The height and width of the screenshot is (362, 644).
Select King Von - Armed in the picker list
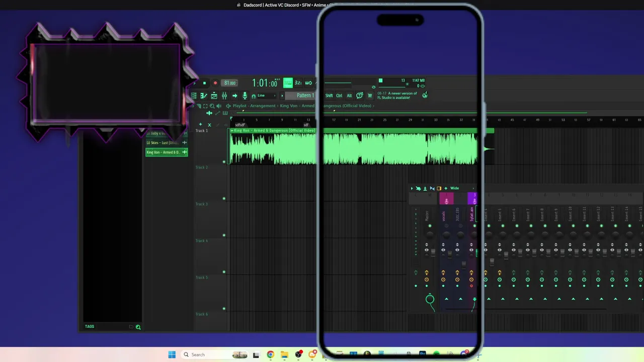[167, 152]
